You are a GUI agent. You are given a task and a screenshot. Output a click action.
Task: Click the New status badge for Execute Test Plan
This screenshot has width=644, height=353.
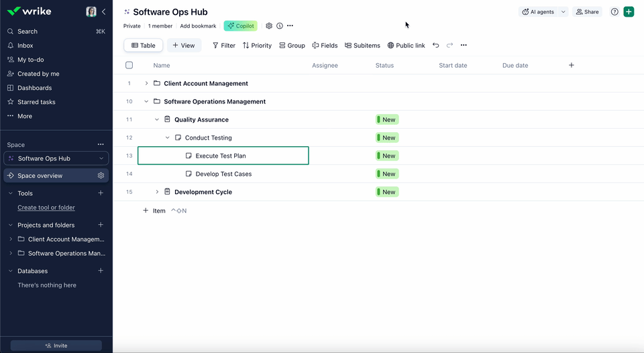pos(387,156)
